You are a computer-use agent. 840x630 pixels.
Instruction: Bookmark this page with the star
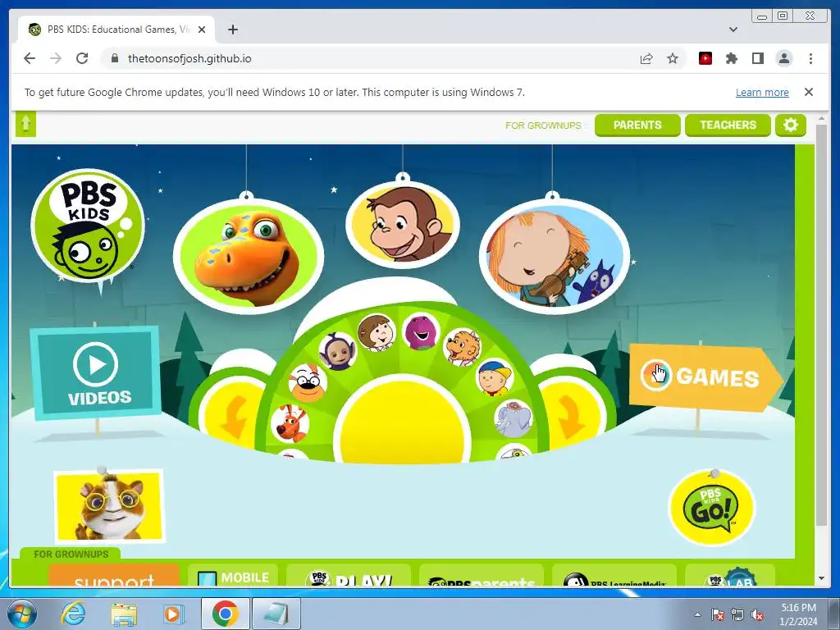(673, 58)
